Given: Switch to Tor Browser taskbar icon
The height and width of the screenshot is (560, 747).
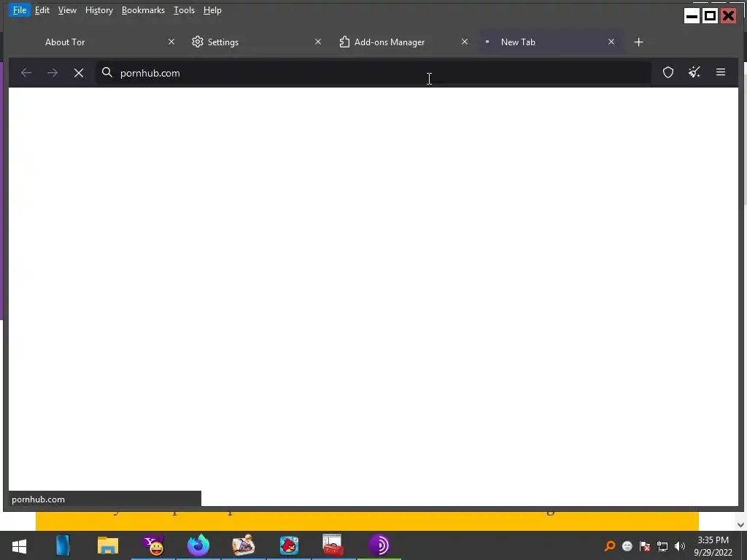Looking at the screenshot, I should (379, 545).
